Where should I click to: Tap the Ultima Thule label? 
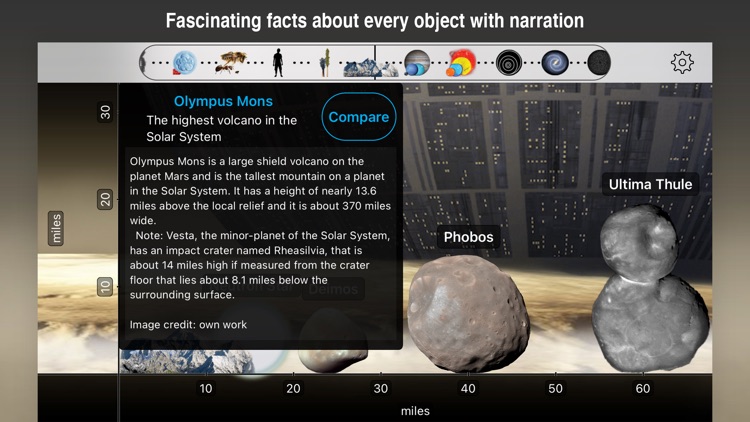(x=650, y=184)
